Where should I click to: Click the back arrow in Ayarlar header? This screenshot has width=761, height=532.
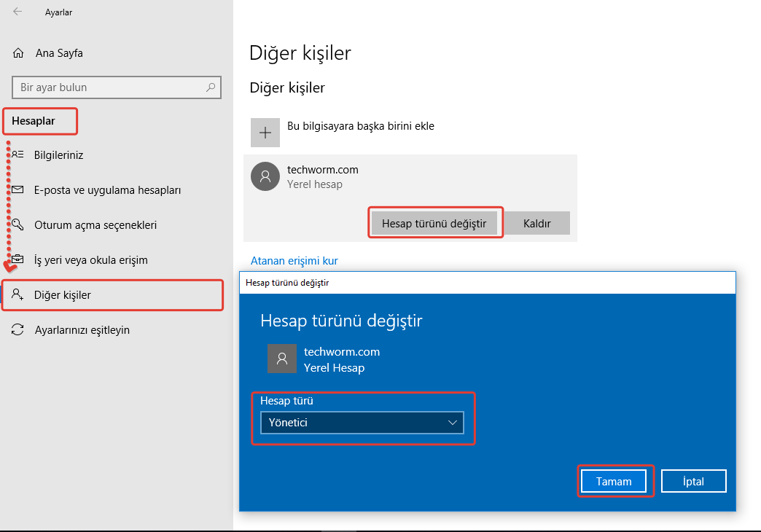17,12
